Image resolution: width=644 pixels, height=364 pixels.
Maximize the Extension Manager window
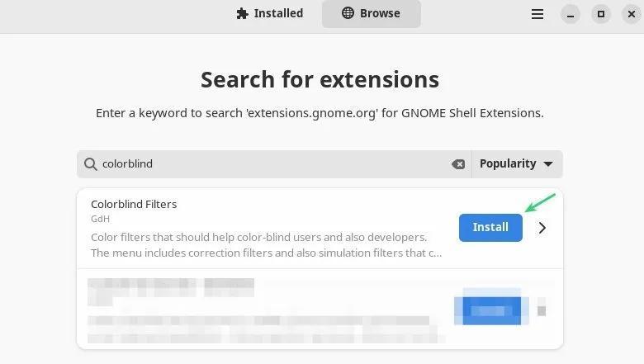pyautogui.click(x=600, y=14)
